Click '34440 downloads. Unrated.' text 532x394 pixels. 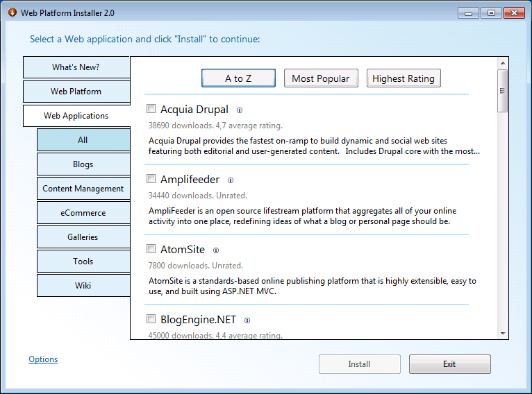(x=198, y=196)
